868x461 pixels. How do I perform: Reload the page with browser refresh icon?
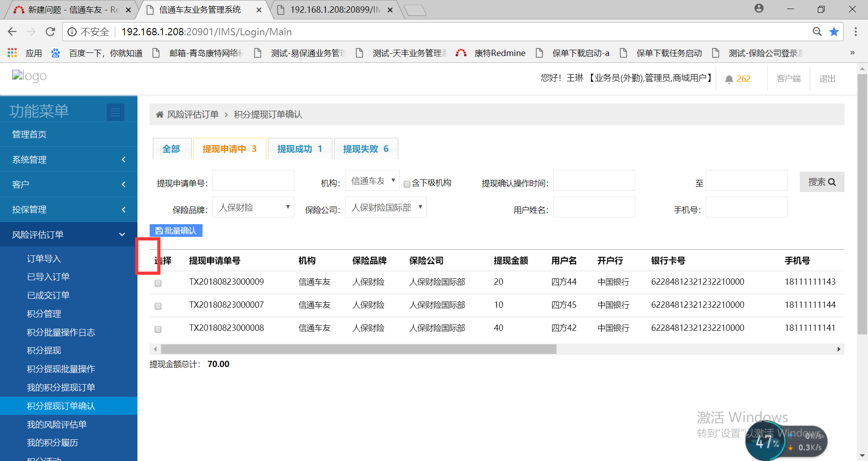50,32
